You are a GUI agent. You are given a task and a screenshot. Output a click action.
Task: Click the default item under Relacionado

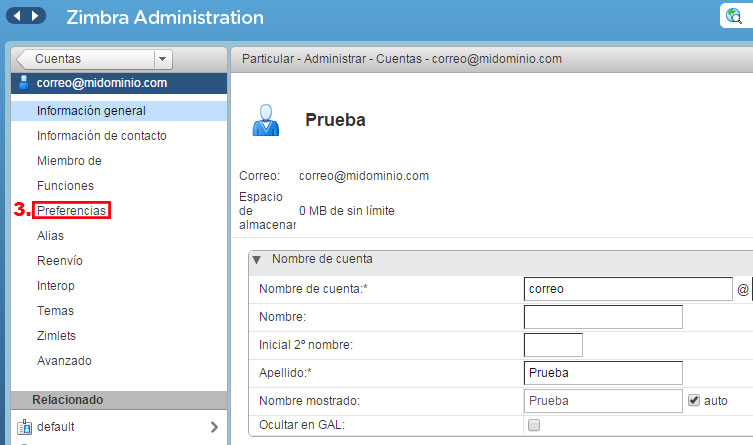[x=119, y=427]
